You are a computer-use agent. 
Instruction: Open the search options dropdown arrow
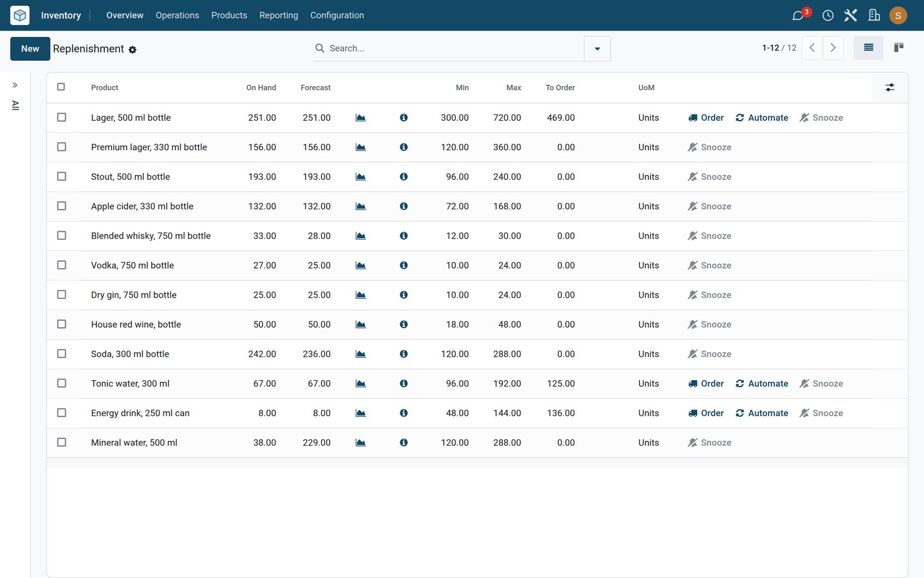point(597,49)
